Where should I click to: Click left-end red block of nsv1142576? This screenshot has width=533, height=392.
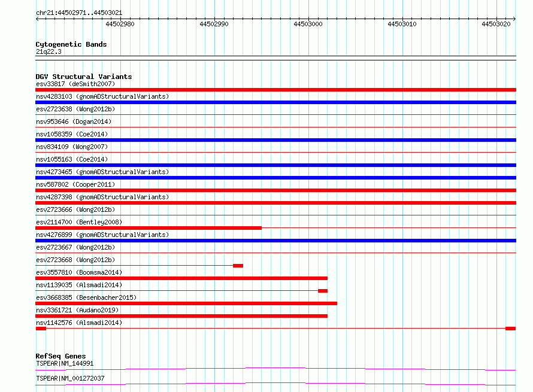pyautogui.click(x=41, y=329)
